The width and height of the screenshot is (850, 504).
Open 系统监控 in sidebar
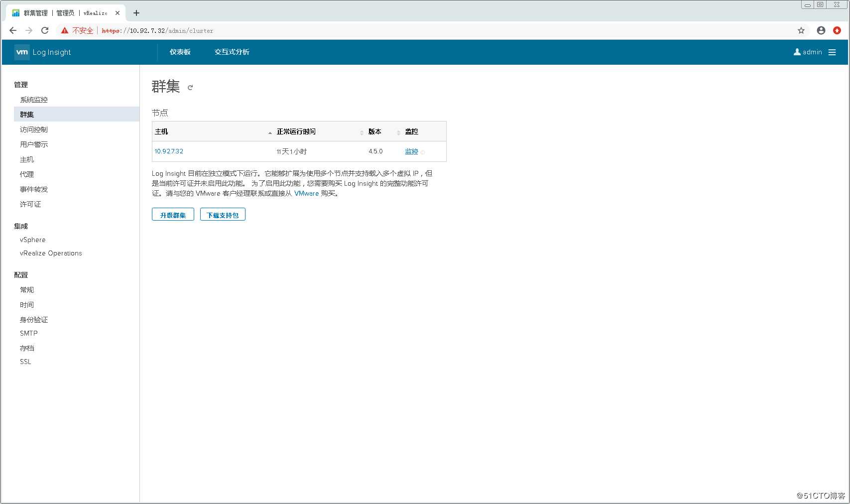pos(34,100)
